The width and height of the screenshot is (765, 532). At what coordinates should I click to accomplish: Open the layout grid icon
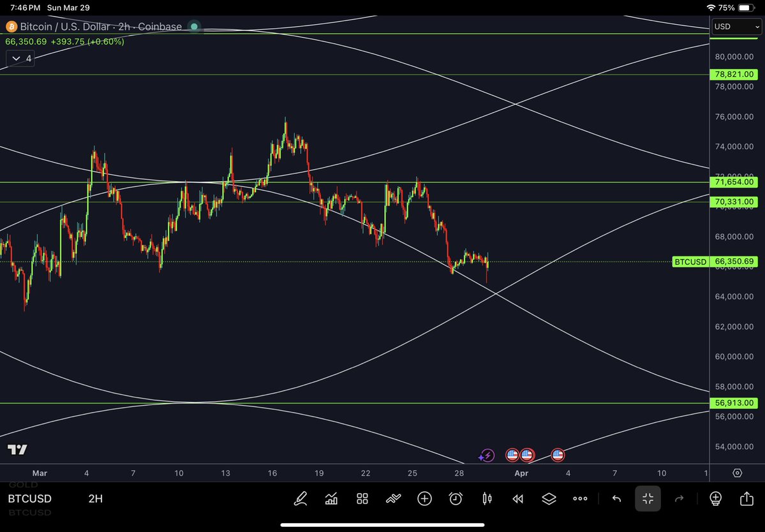pos(362,498)
